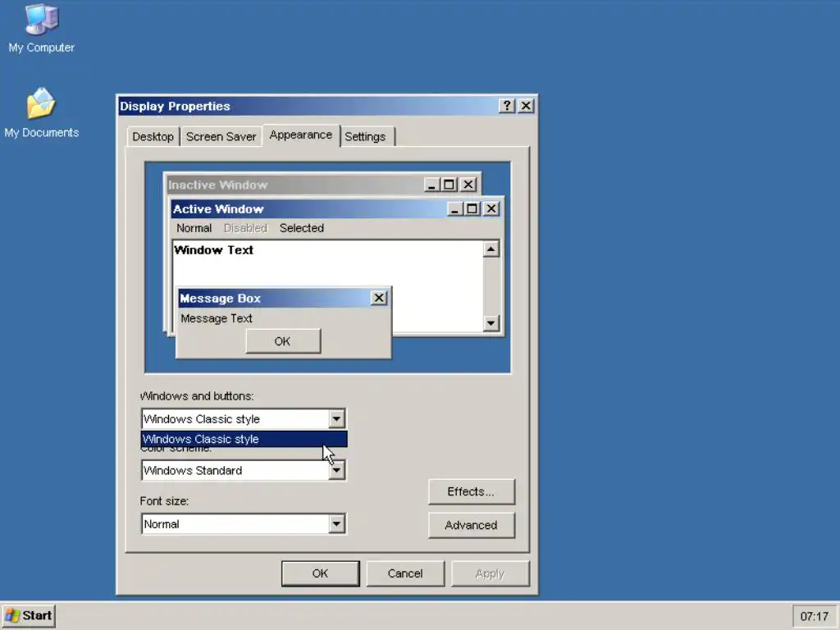Choose Windows Classic style from the dropdown list

point(244,439)
